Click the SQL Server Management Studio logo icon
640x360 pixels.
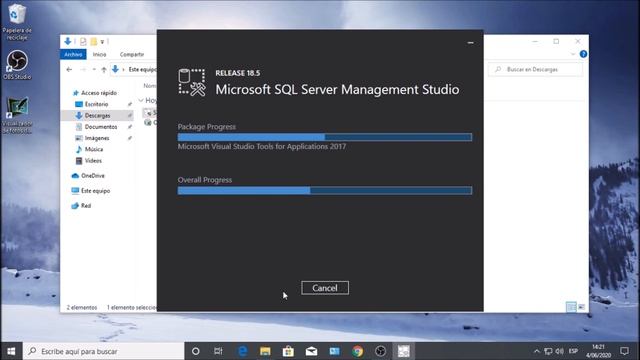tap(191, 82)
